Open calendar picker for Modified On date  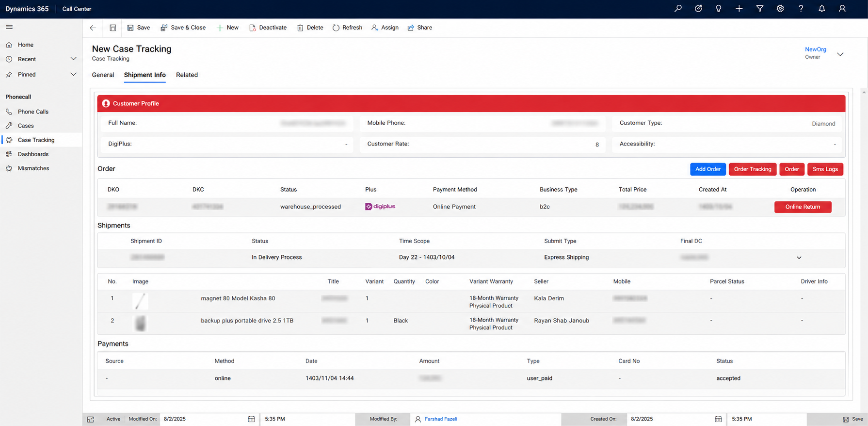pyautogui.click(x=251, y=419)
